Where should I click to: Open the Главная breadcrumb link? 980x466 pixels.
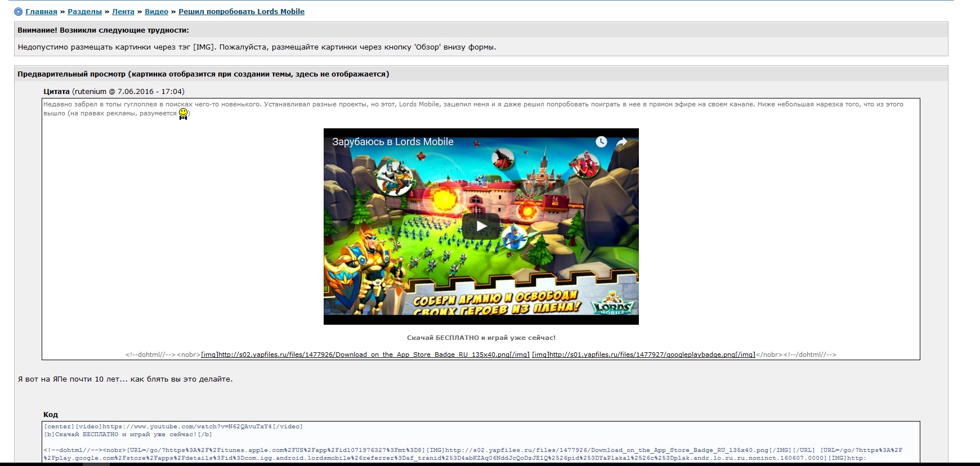tap(41, 12)
